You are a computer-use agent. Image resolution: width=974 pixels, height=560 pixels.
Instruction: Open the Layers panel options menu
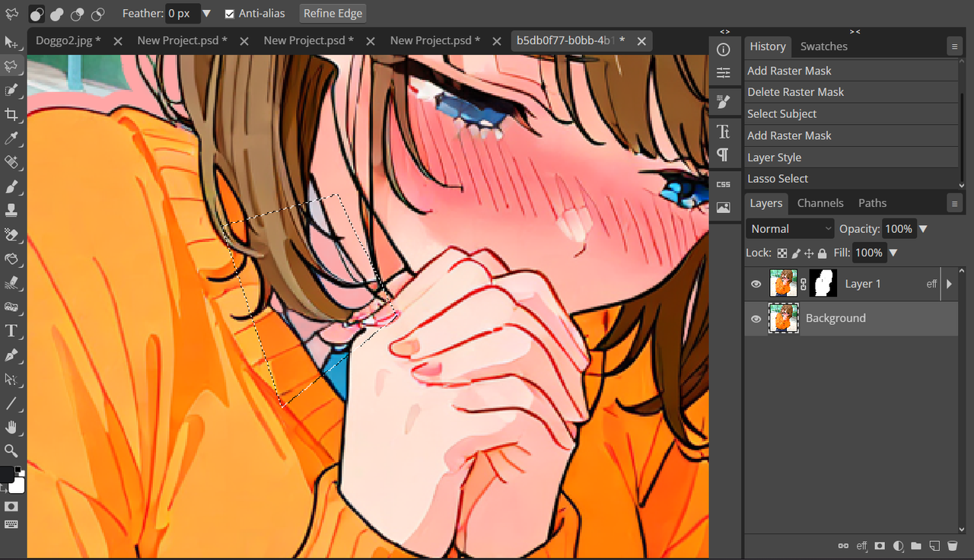click(954, 203)
